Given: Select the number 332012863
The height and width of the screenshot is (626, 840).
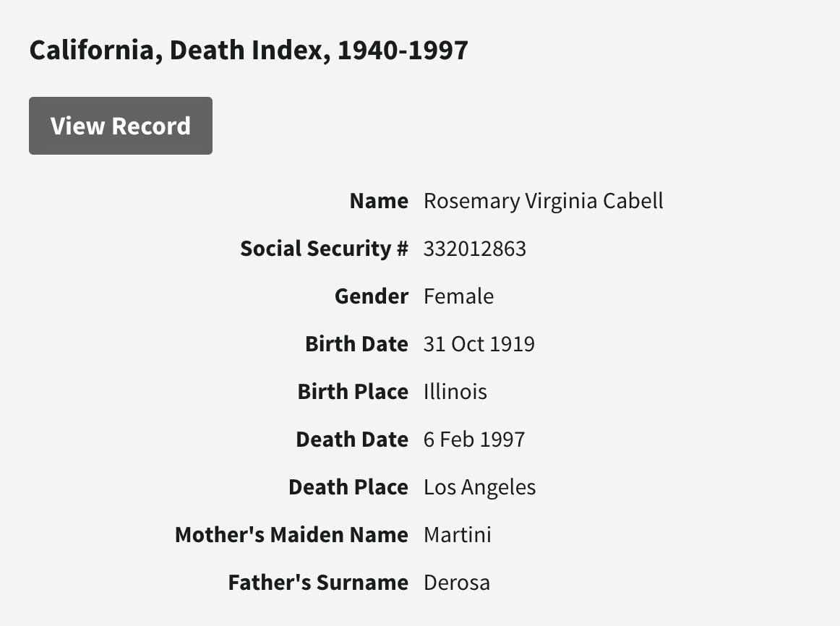Looking at the screenshot, I should pos(474,249).
